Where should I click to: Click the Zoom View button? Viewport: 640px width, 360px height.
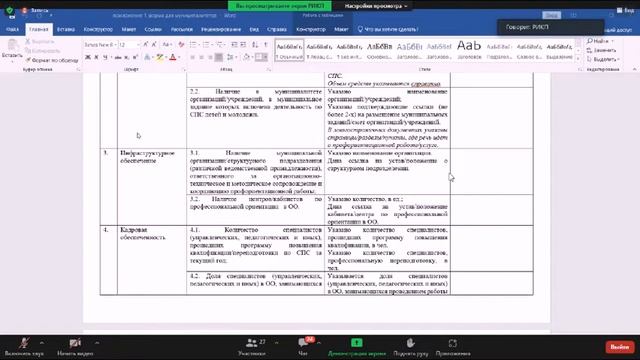625,10
